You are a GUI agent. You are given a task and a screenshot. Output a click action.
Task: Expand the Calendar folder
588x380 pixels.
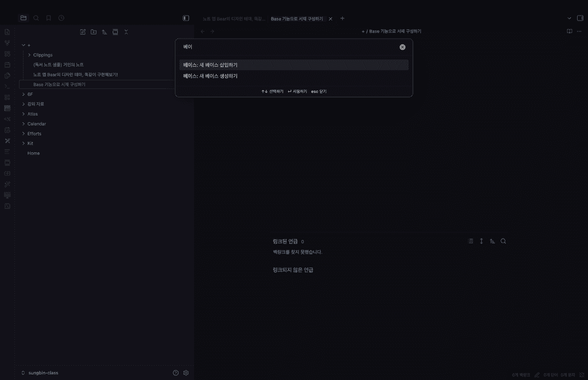[x=23, y=123]
